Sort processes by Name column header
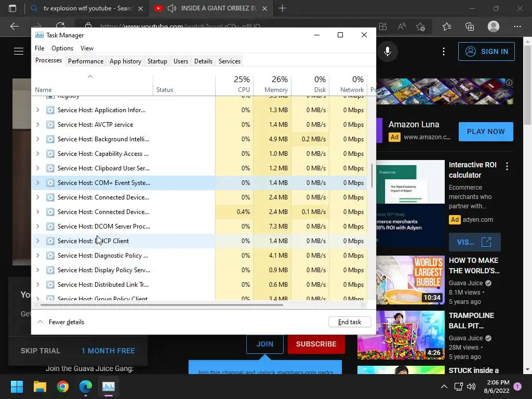532x399 pixels. point(92,85)
